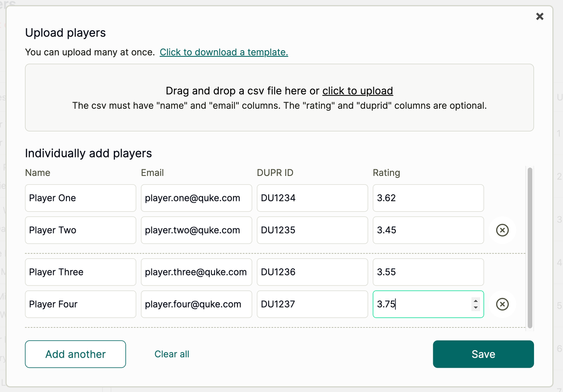Edit the Player Two name field

pyautogui.click(x=80, y=230)
